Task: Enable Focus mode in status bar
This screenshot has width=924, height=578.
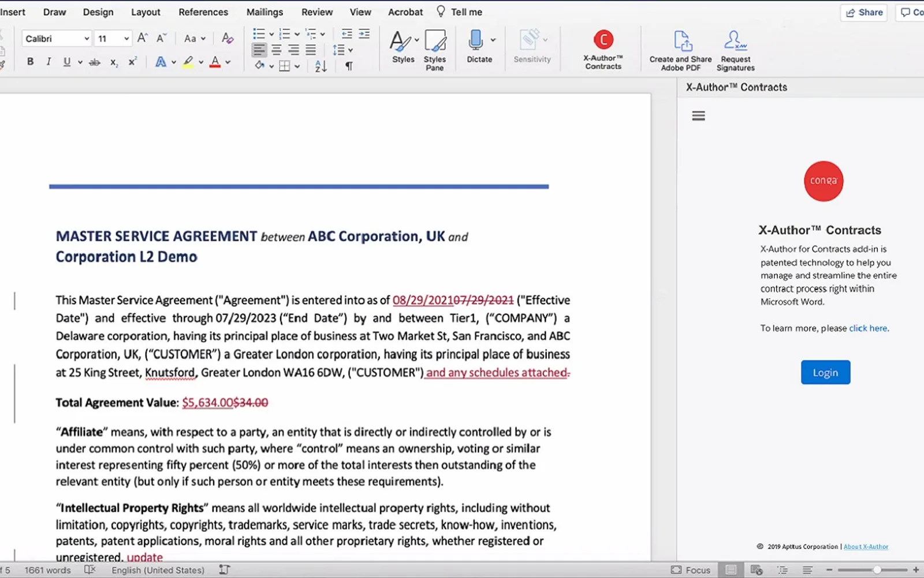Action: (691, 570)
